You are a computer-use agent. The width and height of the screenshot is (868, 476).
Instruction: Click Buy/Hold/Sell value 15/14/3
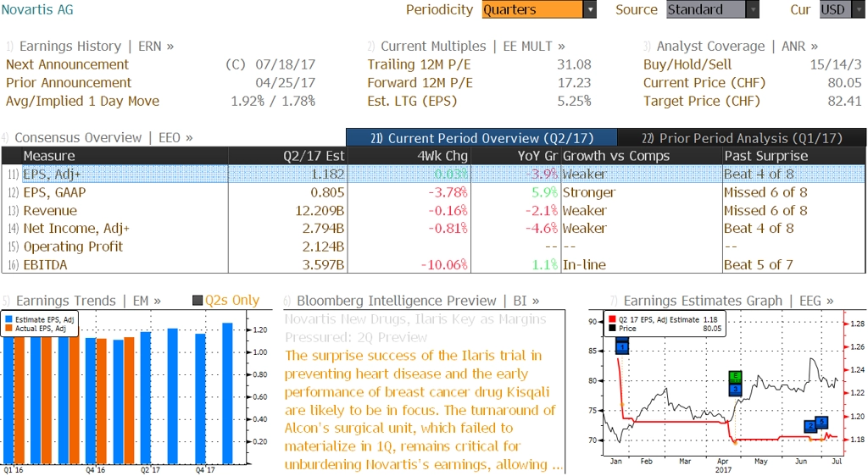[836, 64]
